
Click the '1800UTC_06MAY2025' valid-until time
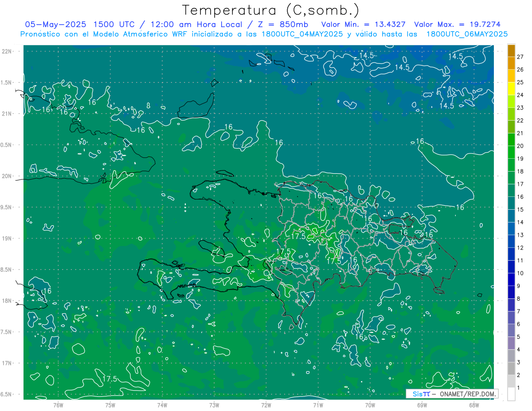click(467, 34)
